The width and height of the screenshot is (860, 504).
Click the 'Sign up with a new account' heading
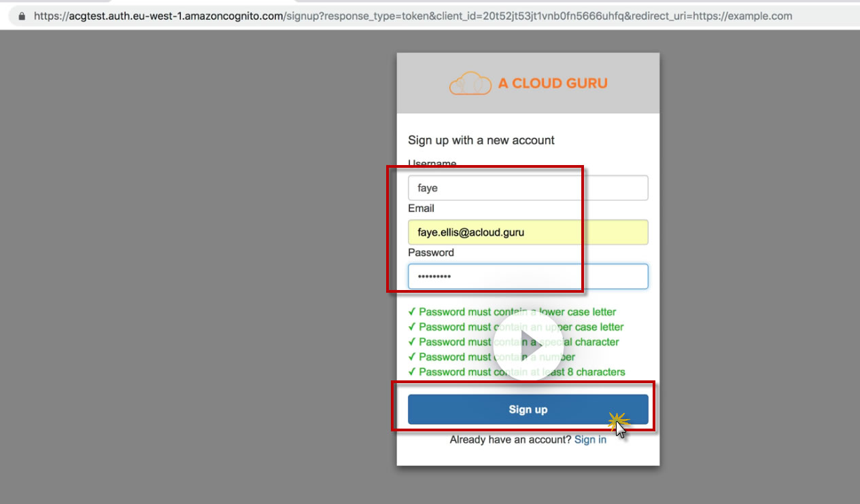pyautogui.click(x=481, y=140)
